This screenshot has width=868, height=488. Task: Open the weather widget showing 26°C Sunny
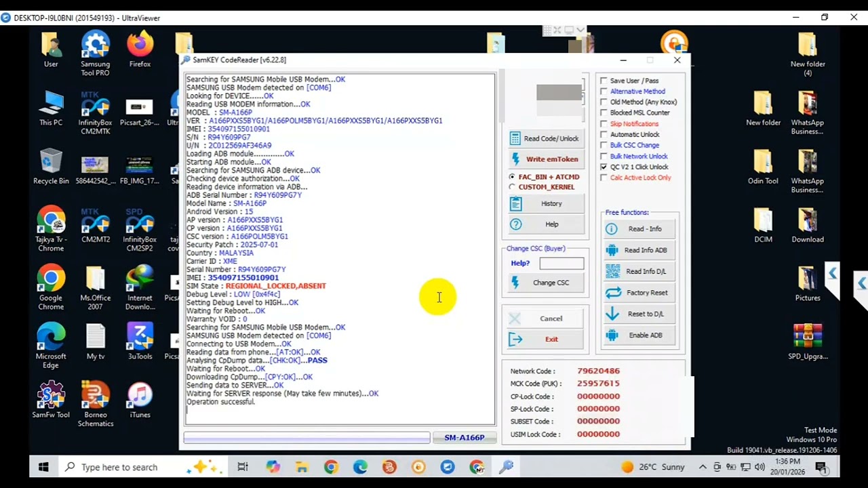(653, 467)
